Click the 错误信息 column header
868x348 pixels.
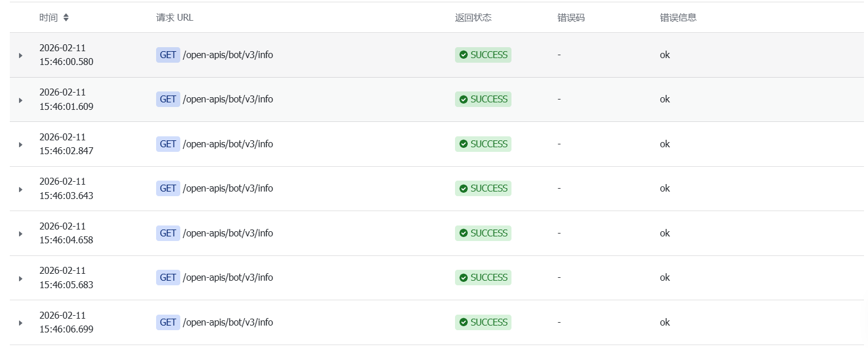pyautogui.click(x=679, y=17)
